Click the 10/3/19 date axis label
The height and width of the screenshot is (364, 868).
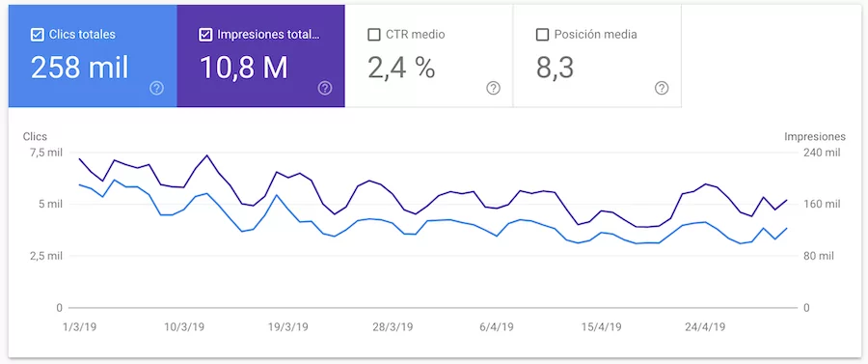click(x=184, y=327)
